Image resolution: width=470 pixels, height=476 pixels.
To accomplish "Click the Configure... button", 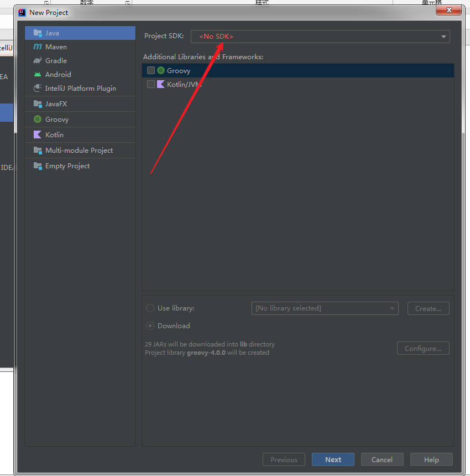I will point(423,348).
